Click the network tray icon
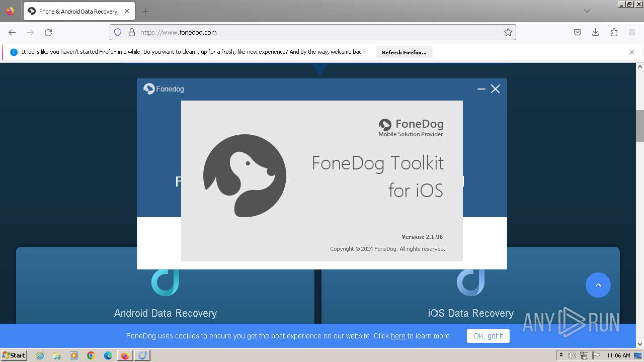This screenshot has width=644, height=362. (584, 355)
